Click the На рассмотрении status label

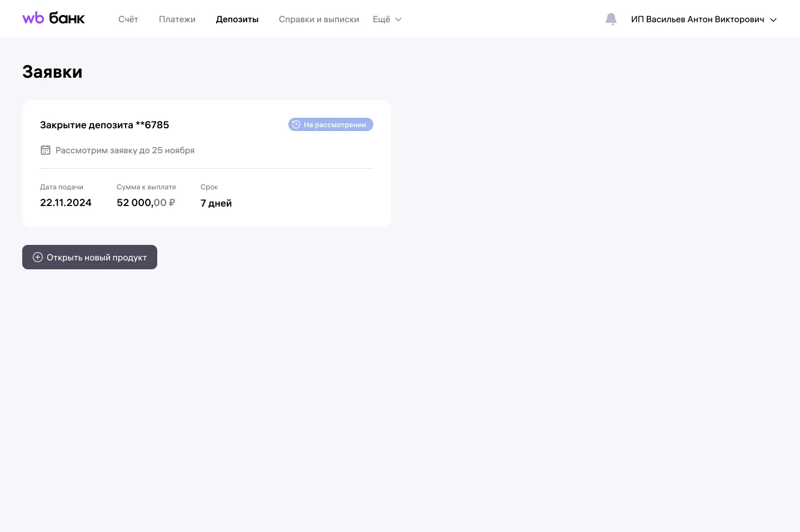point(335,125)
